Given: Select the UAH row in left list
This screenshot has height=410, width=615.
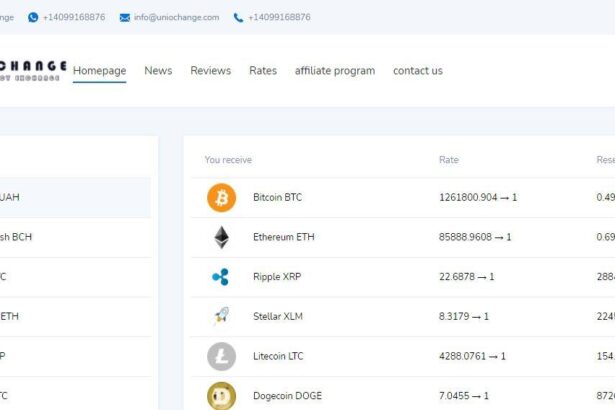Looking at the screenshot, I should 75,197.
